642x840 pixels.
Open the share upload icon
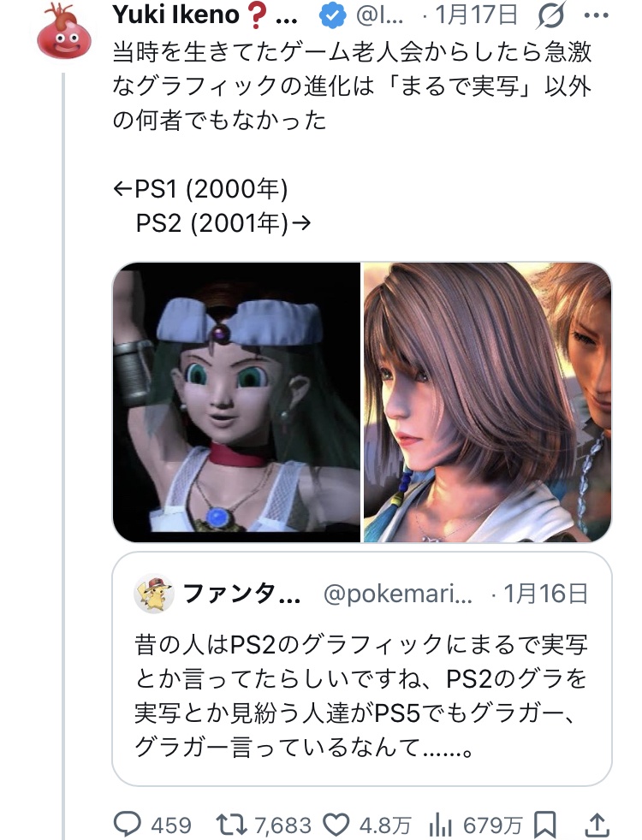point(597,824)
